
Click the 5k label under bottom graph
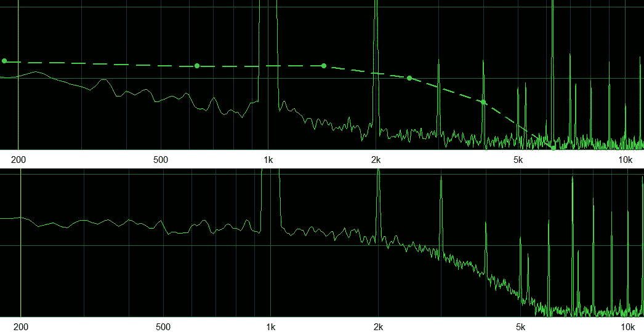pos(520,327)
